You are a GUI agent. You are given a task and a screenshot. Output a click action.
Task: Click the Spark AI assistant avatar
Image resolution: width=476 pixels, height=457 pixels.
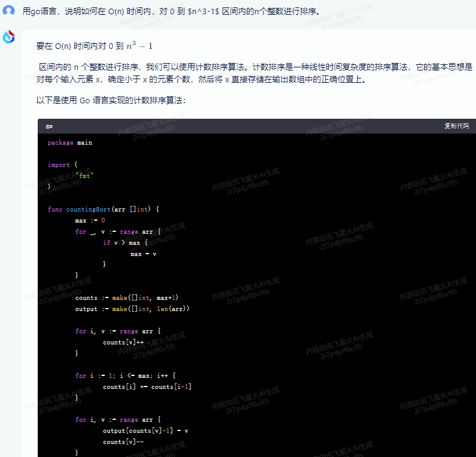(x=9, y=36)
